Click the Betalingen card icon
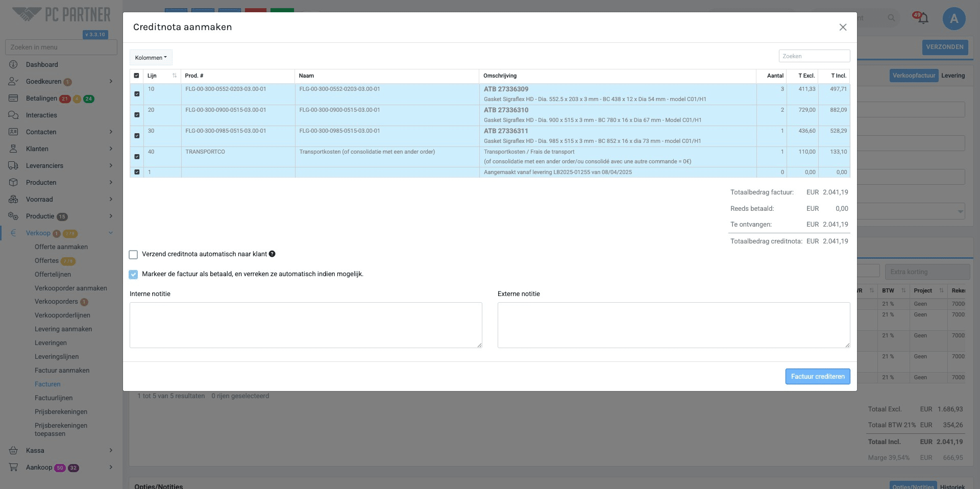This screenshot has width=980, height=489. tap(13, 98)
